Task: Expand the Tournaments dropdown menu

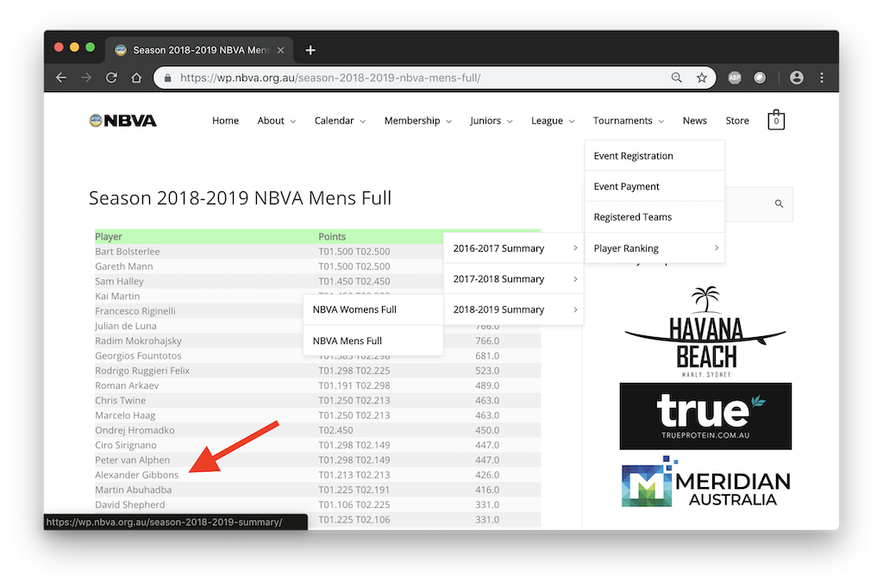Action: click(629, 121)
